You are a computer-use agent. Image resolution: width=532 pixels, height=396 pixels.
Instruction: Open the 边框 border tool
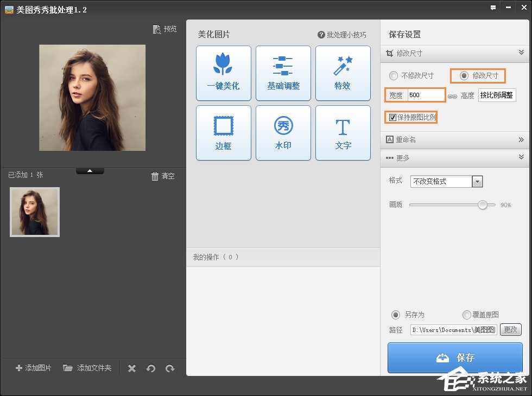[223, 133]
